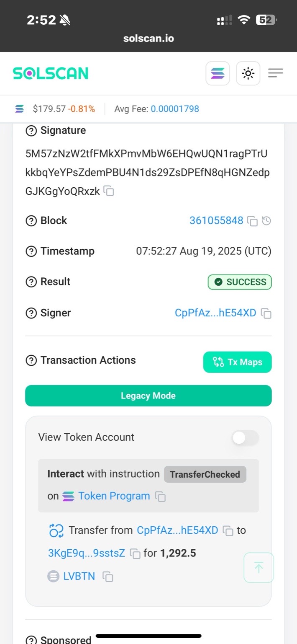Open the hamburger navigation menu
297x644 pixels.
[x=276, y=73]
